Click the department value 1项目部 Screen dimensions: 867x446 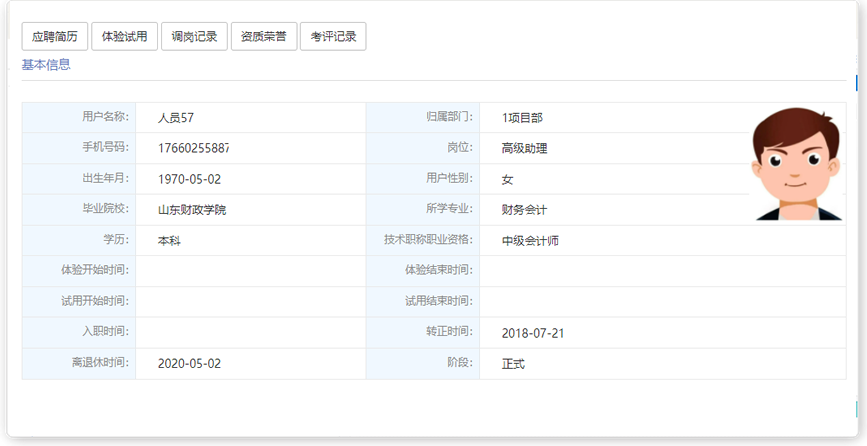pyautogui.click(x=522, y=118)
